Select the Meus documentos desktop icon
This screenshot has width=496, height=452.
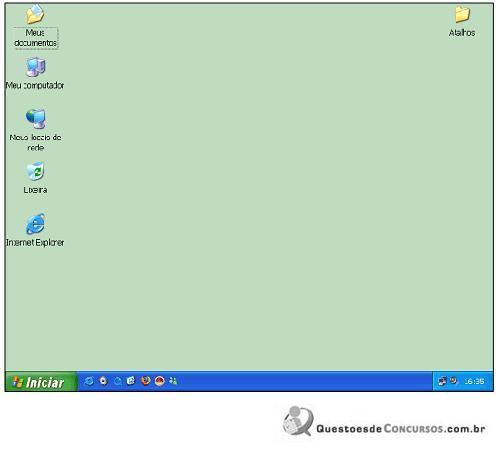click(x=35, y=15)
